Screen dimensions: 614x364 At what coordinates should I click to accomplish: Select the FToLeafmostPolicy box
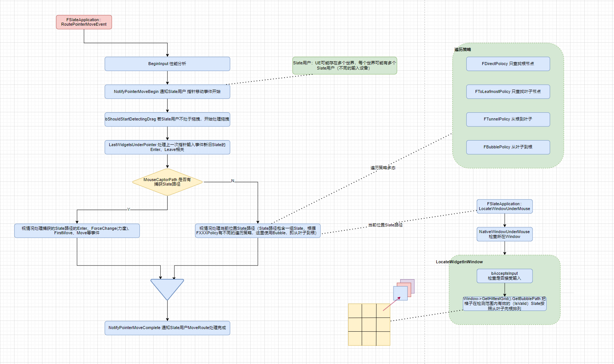coord(508,91)
